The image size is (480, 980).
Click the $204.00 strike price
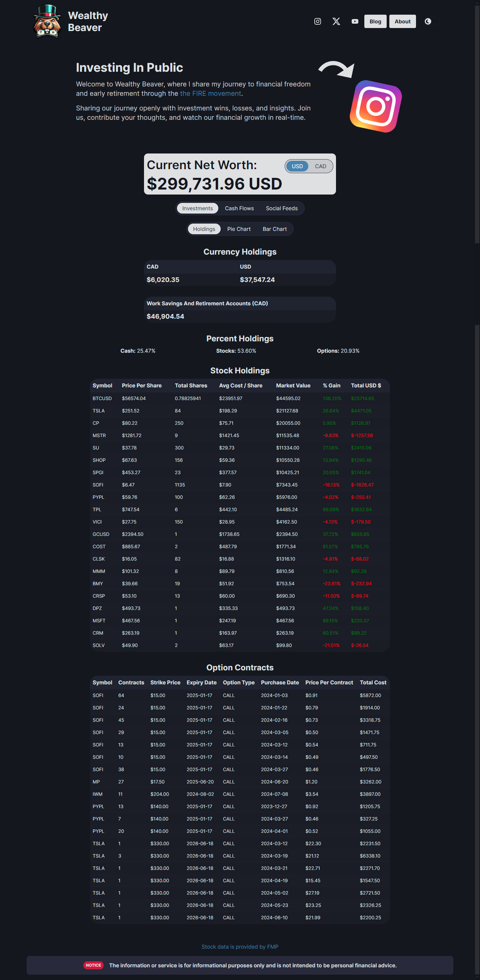point(159,794)
